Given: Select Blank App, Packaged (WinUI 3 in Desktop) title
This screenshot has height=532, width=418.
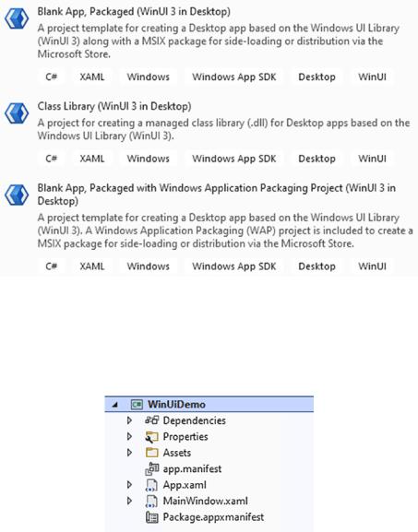Looking at the screenshot, I should pos(134,12).
